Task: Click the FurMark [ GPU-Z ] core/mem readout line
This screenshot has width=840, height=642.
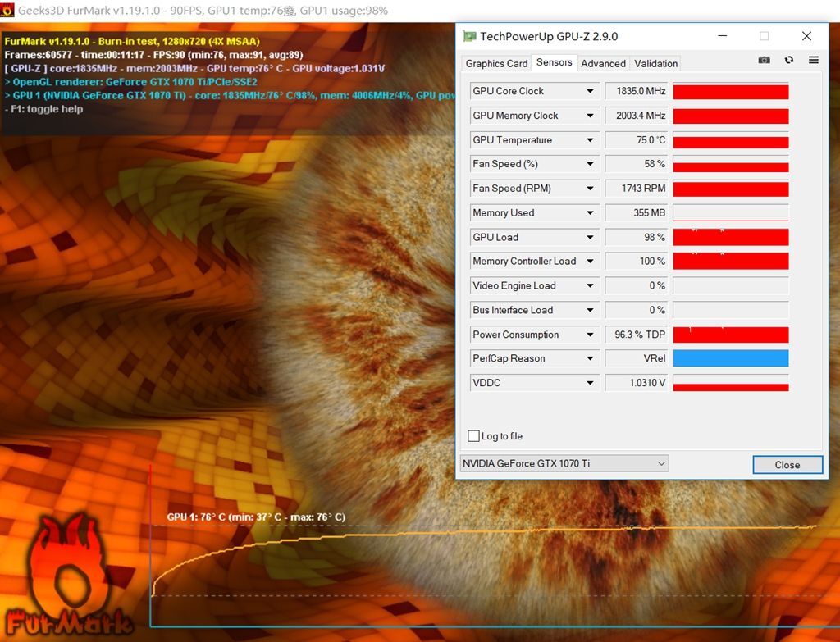Action: tap(194, 69)
